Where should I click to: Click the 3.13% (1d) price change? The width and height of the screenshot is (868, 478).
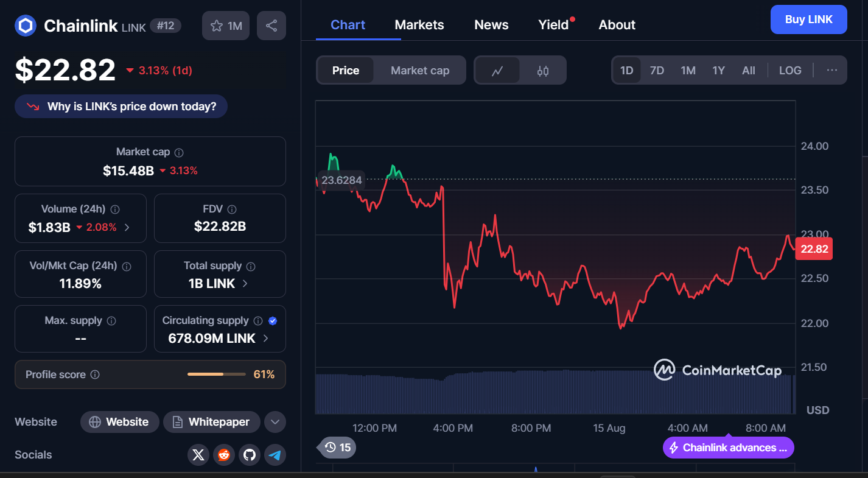click(x=159, y=71)
